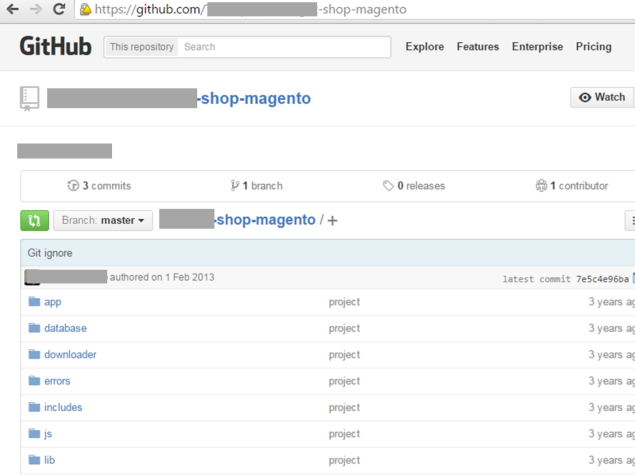
Task: Open the Explore menu link
Action: coord(424,47)
